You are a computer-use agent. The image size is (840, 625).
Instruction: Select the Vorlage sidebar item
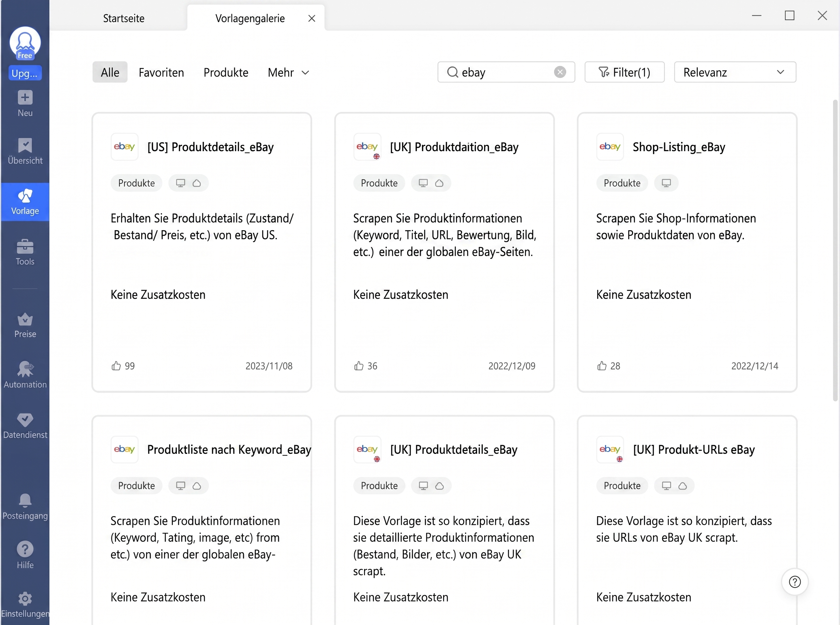[x=25, y=202]
